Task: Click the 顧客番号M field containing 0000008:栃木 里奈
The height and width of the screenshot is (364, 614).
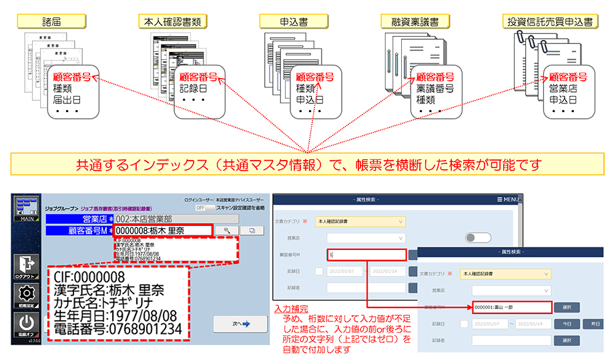Action: [163, 230]
